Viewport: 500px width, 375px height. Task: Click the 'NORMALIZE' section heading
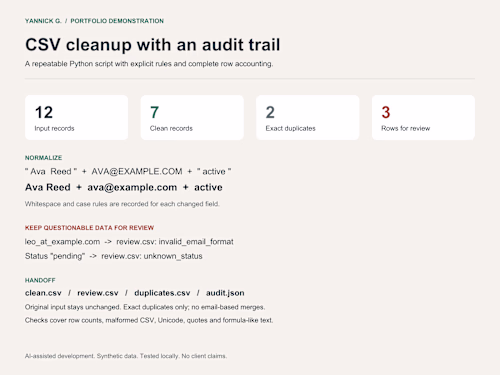click(x=43, y=158)
